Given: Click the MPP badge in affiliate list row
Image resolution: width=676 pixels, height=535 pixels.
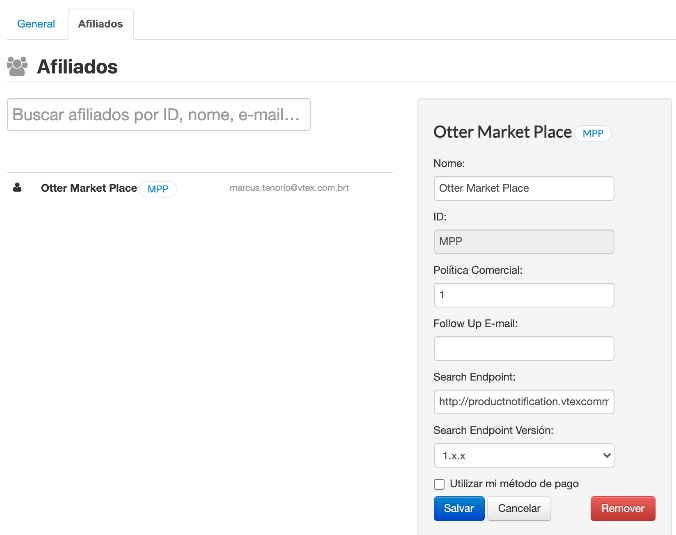Looking at the screenshot, I should (x=158, y=188).
